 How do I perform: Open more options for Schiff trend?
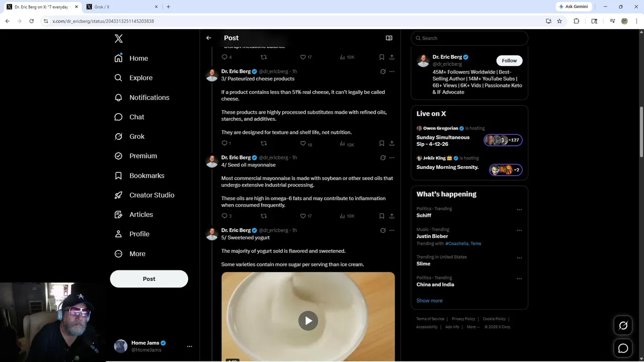point(519,210)
